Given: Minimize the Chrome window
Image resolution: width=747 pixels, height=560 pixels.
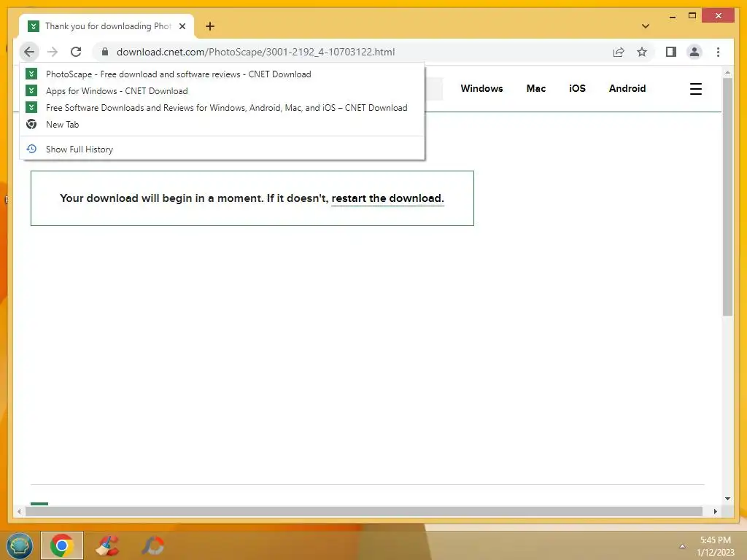Looking at the screenshot, I should click(x=672, y=17).
